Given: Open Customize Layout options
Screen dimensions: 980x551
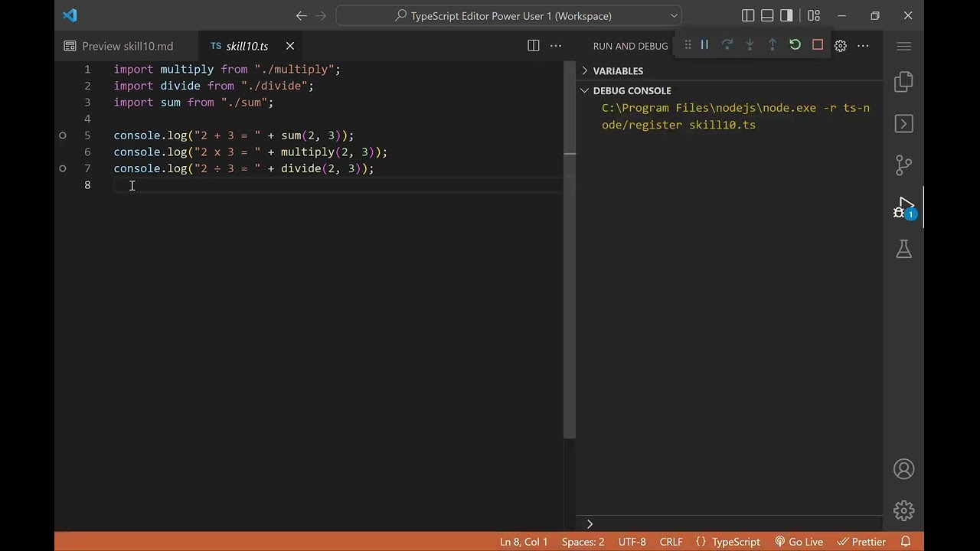Looking at the screenshot, I should pos(814,15).
